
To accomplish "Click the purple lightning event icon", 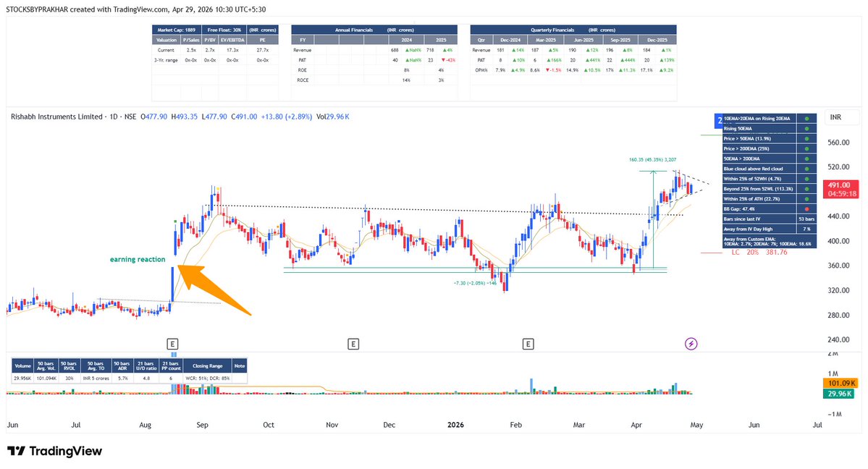I will pos(691,344).
